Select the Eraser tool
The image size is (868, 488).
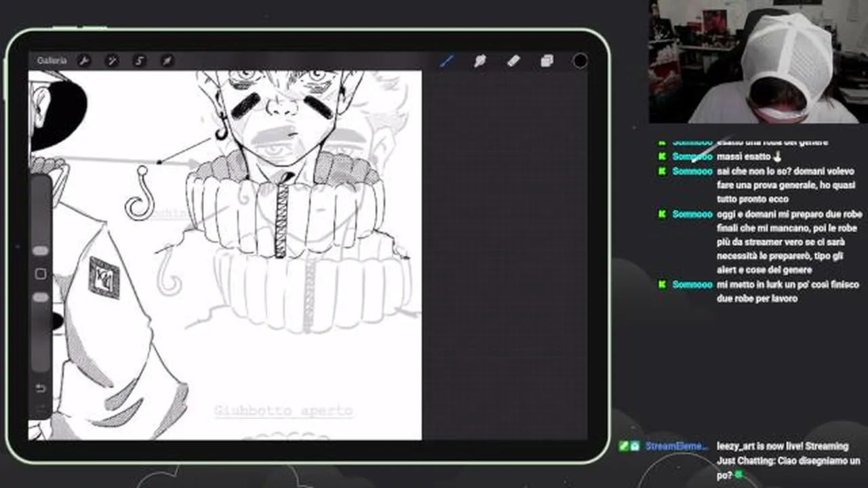coord(513,61)
